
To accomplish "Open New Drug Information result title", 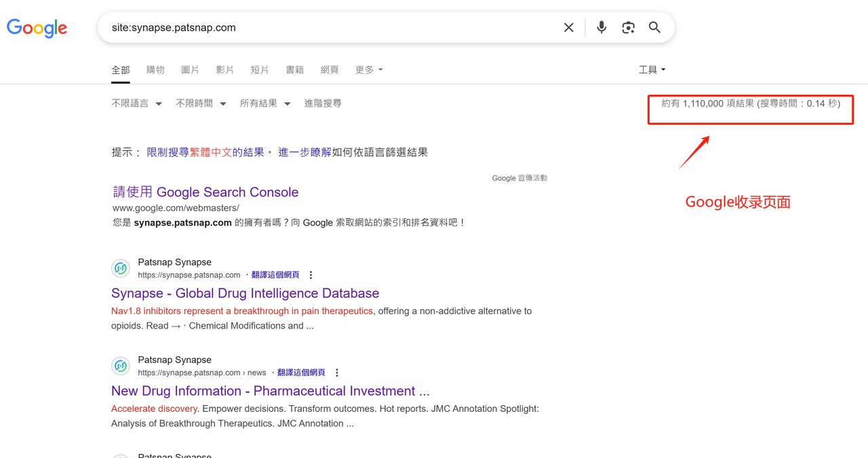I will [x=271, y=391].
